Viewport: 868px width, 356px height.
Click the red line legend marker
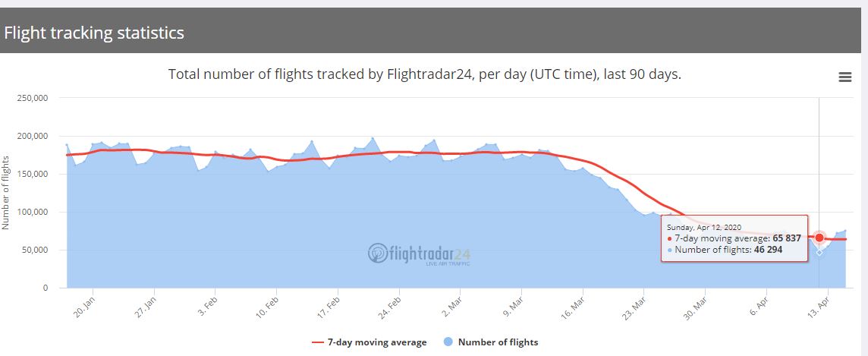318,342
